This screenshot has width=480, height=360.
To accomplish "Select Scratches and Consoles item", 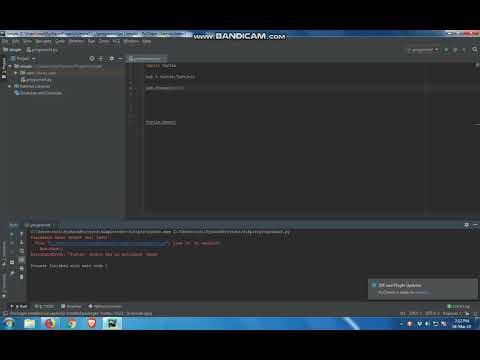I will (39, 93).
